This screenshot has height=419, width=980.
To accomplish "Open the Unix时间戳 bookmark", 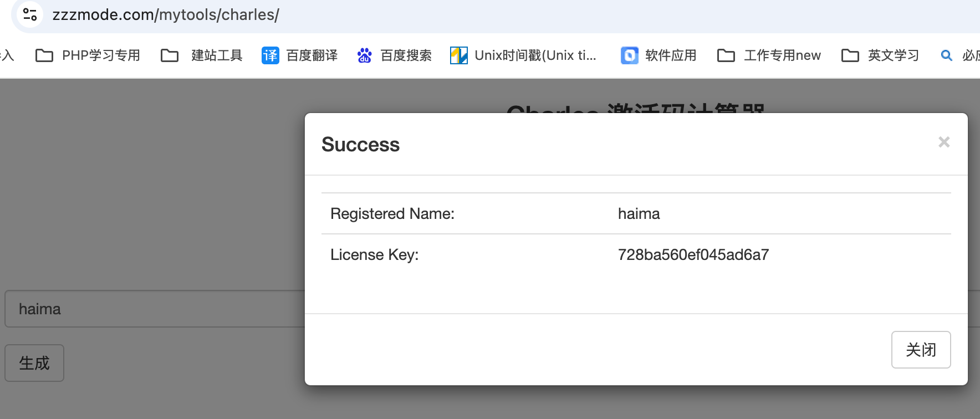I will click(523, 55).
